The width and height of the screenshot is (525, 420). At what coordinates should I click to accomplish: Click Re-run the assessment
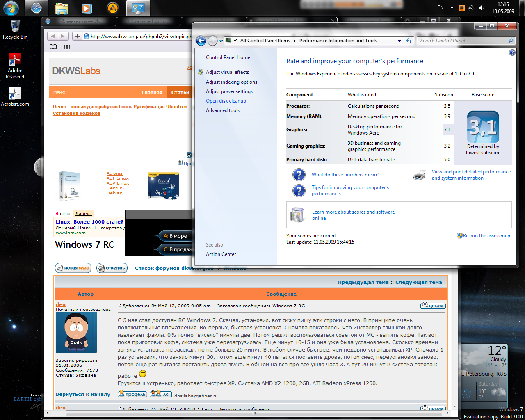click(487, 236)
